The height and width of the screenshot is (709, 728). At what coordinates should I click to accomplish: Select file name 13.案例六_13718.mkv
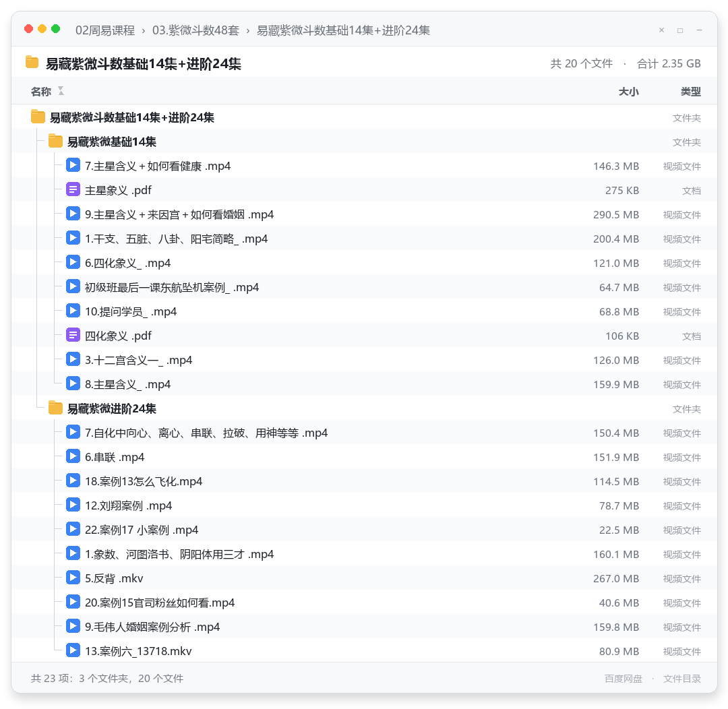pyautogui.click(x=138, y=651)
